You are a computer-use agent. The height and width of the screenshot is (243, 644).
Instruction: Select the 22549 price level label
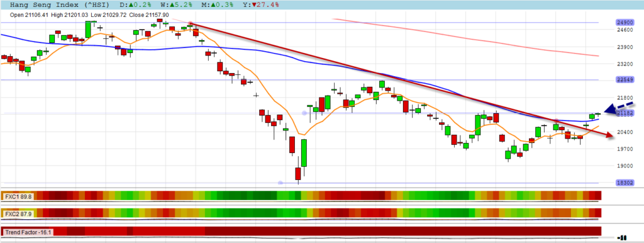tap(625, 80)
